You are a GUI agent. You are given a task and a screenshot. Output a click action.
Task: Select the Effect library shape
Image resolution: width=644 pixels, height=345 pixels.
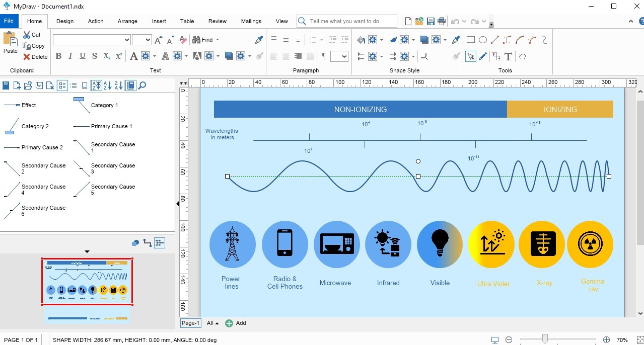pyautogui.click(x=20, y=105)
